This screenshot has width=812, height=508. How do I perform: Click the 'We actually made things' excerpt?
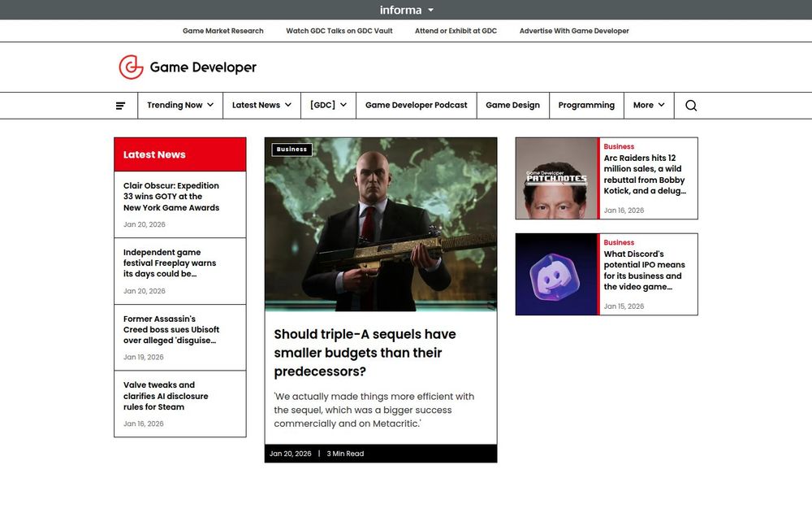374,410
